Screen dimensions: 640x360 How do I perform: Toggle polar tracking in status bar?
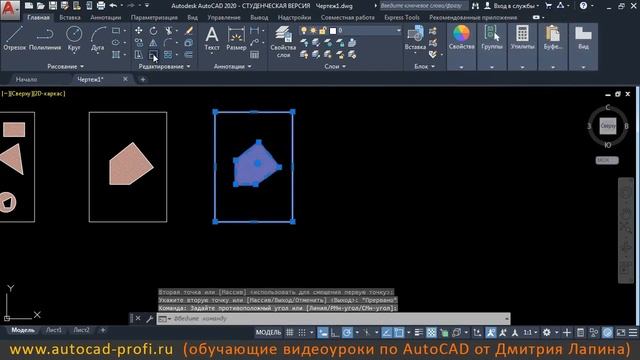click(x=347, y=333)
